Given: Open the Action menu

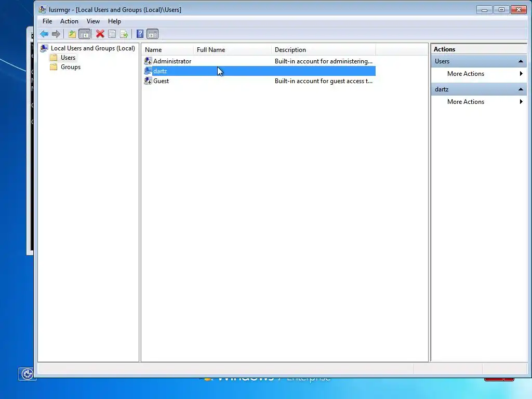Looking at the screenshot, I should (x=69, y=21).
